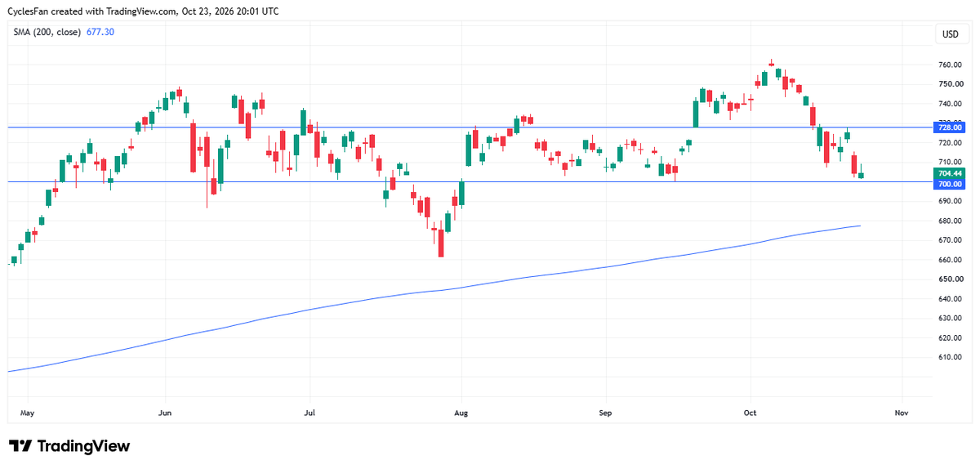Click the 680.00 price axis label

point(949,221)
